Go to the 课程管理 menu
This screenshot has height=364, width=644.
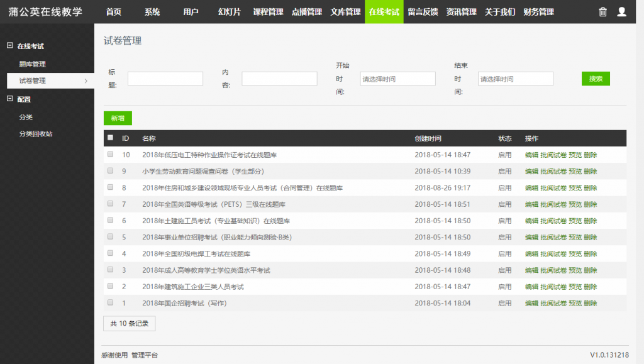point(268,12)
